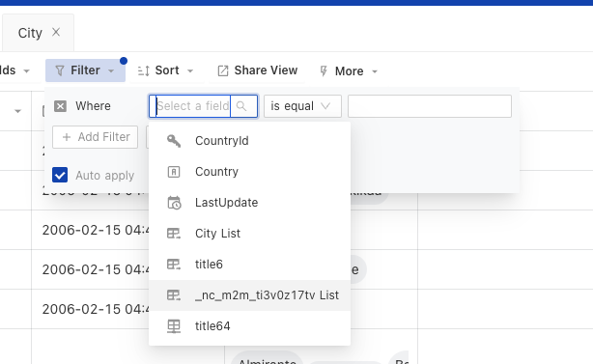The width and height of the screenshot is (593, 364).
Task: Click Share View button
Action: pyautogui.click(x=257, y=70)
